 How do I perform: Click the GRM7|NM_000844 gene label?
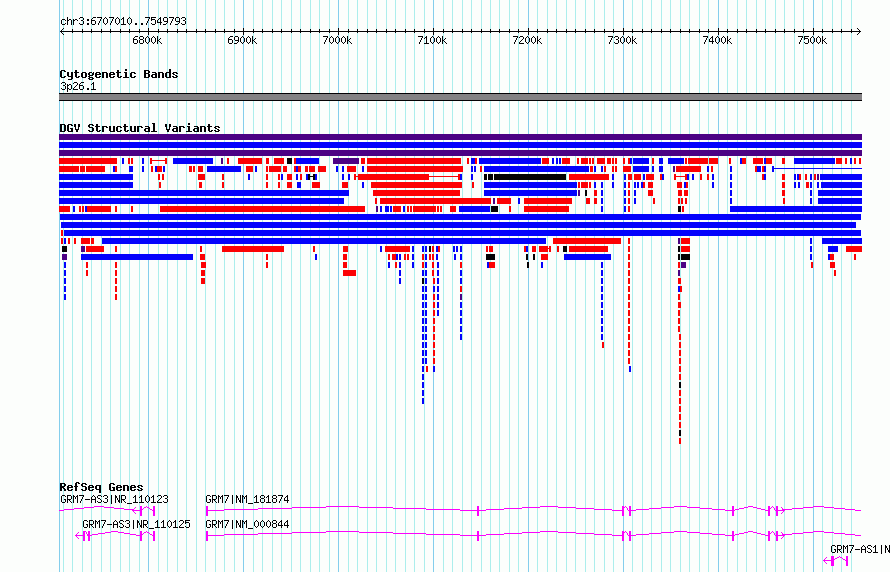(x=247, y=524)
